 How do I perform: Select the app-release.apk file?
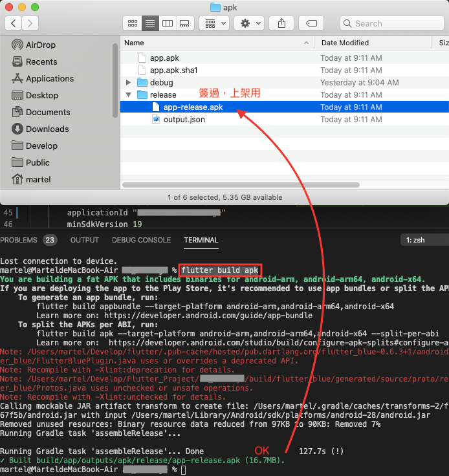[x=285, y=107]
